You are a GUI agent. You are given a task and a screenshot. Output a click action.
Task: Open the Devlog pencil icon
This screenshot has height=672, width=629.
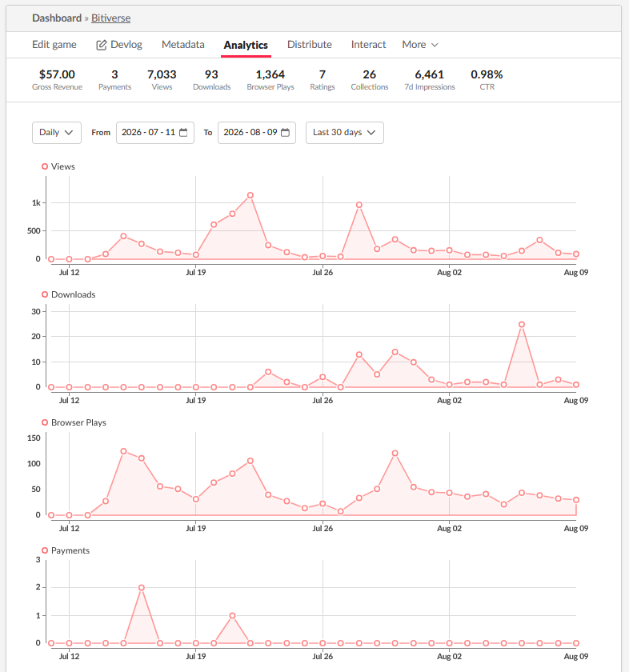tap(101, 45)
